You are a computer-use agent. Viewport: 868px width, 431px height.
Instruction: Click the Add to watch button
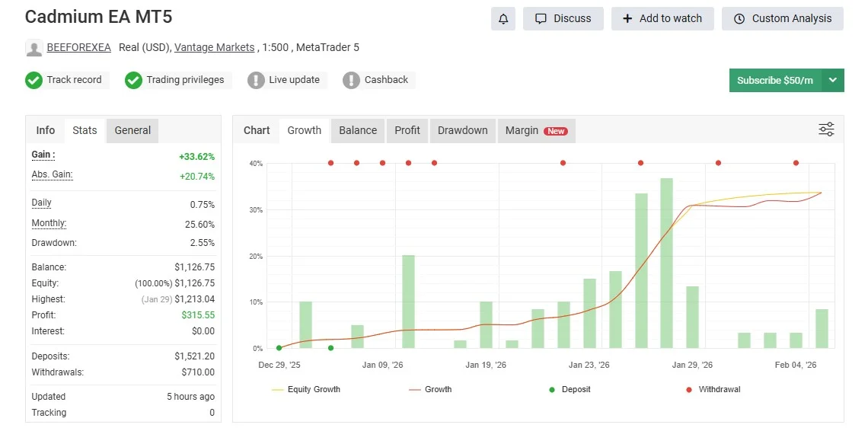(x=662, y=19)
